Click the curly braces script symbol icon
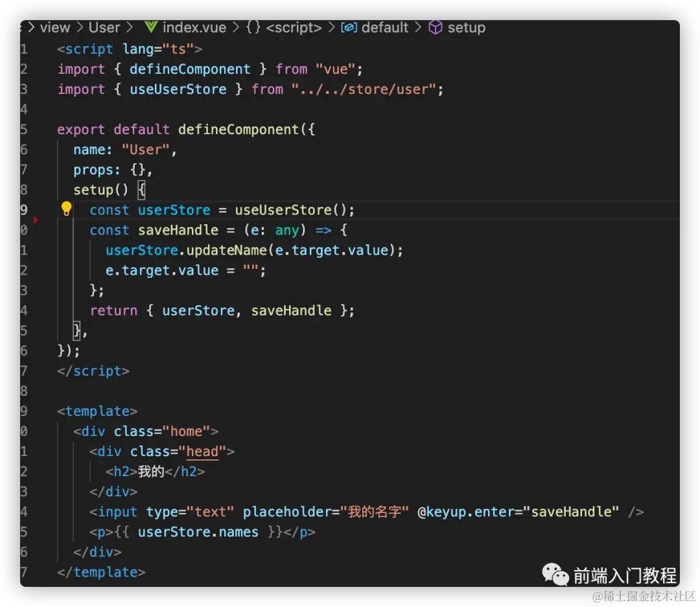This screenshot has height=607, width=700. point(253,27)
